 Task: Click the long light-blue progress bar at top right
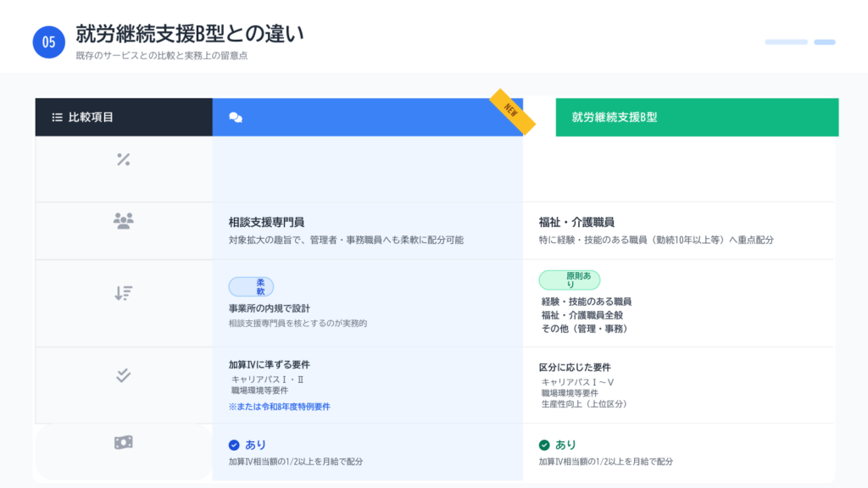tap(786, 42)
